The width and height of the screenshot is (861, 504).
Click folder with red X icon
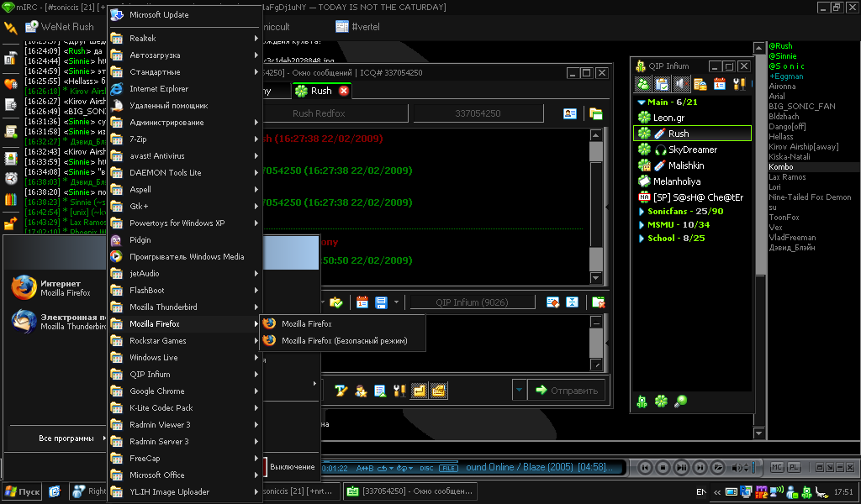(x=599, y=302)
